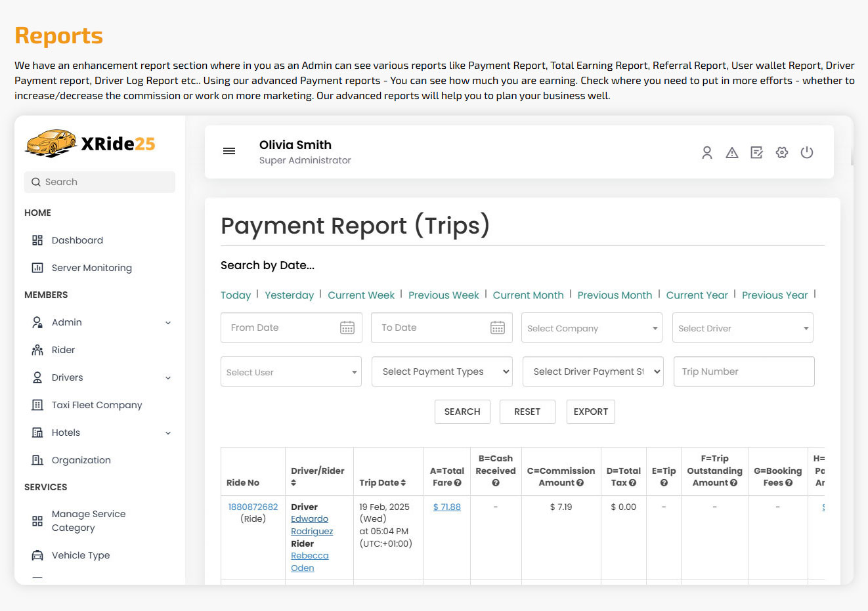Click the Organization icon in sidebar
This screenshot has width=868, height=611.
(37, 460)
